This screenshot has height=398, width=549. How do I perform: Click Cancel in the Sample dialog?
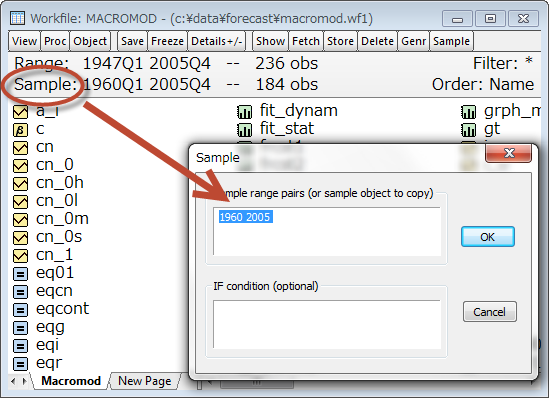pos(489,312)
